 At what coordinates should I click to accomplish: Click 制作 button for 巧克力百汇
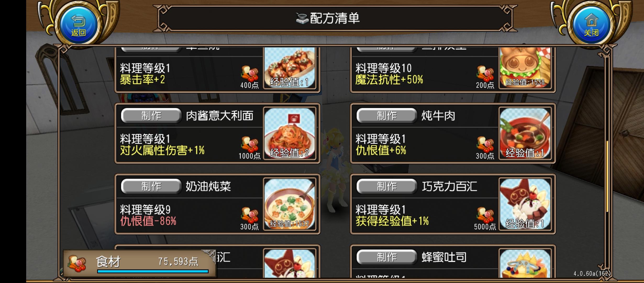click(387, 186)
